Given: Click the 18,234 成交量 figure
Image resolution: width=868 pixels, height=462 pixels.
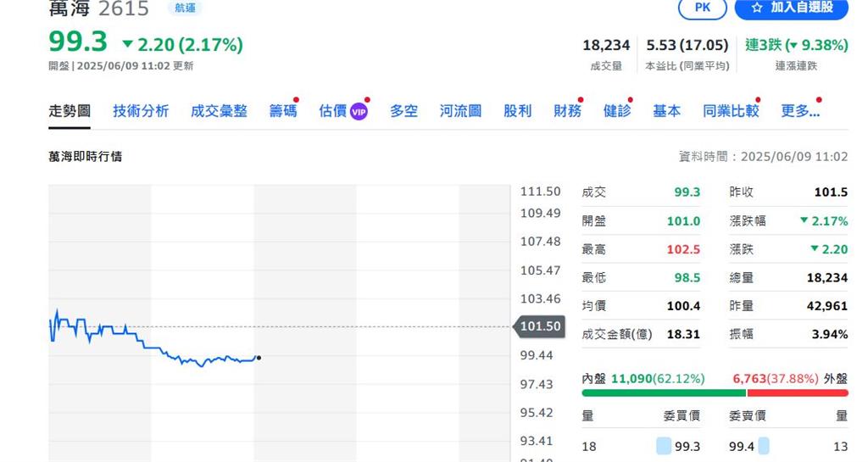Looking at the screenshot, I should point(606,45).
